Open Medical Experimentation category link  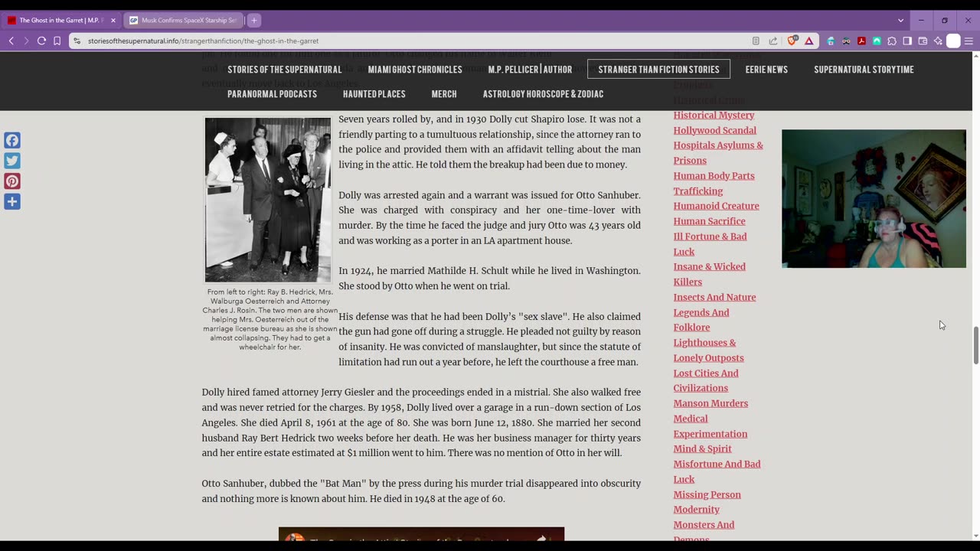[710, 426]
